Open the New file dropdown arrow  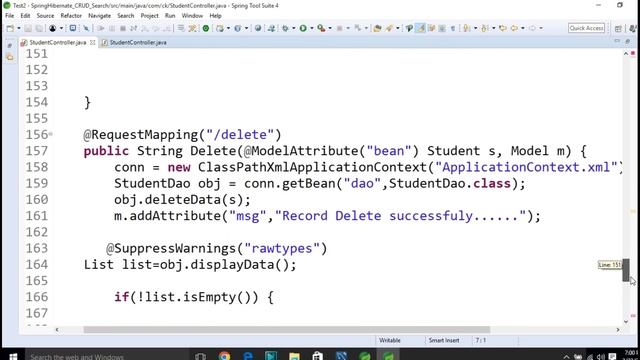coord(19,28)
